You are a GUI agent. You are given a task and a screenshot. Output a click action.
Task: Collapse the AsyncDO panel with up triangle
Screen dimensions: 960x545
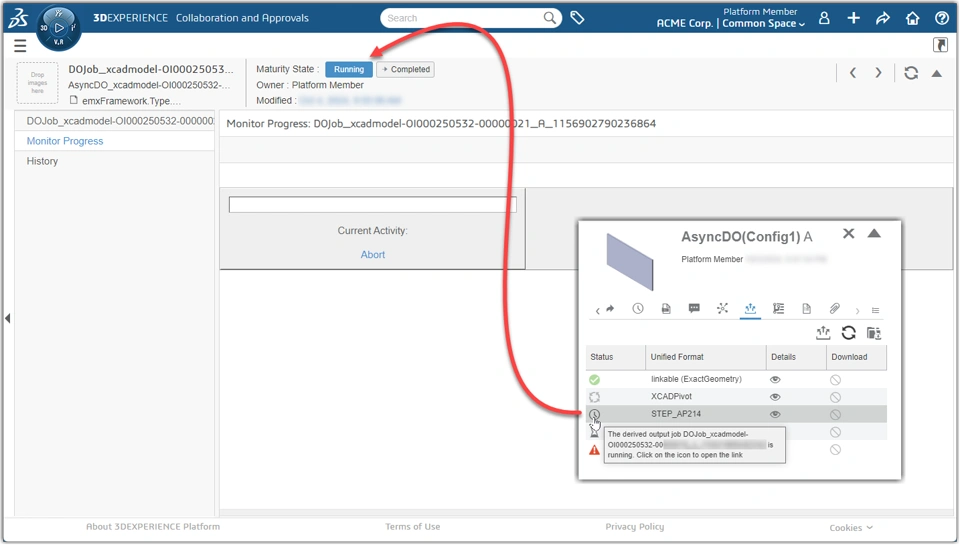(x=874, y=233)
